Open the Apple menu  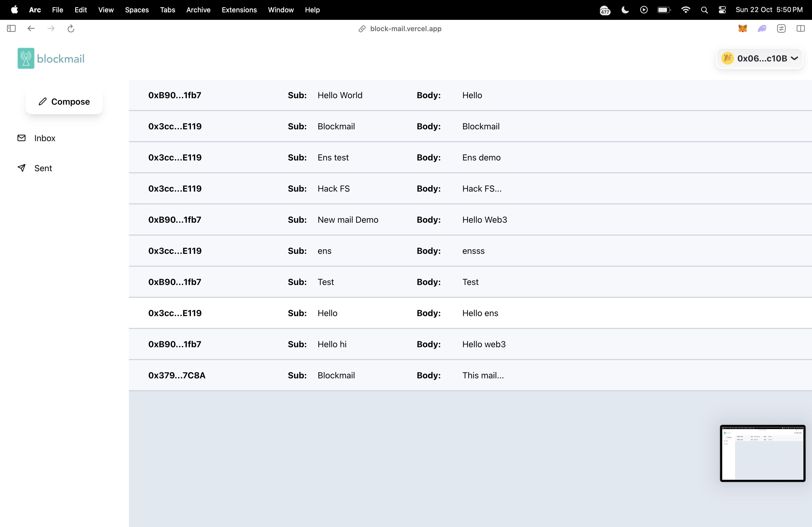point(14,10)
